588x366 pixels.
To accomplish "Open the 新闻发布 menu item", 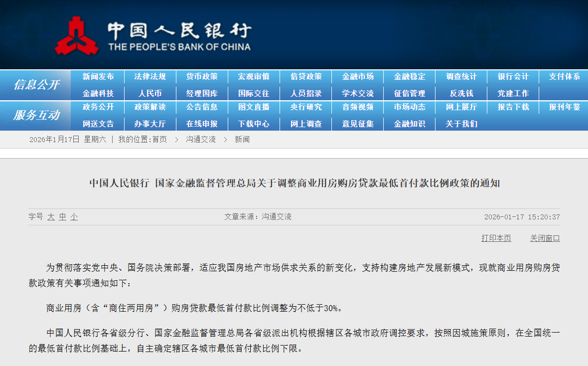I will [98, 77].
